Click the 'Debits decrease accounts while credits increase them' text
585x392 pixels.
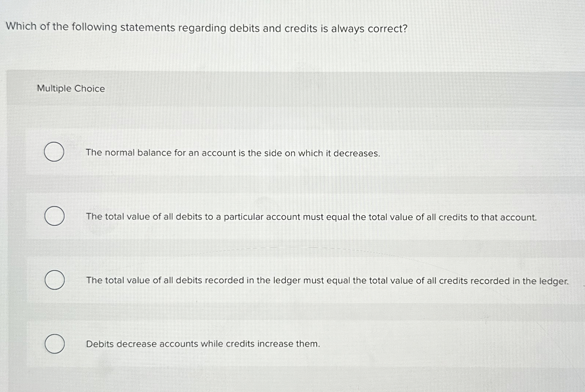[x=202, y=344]
